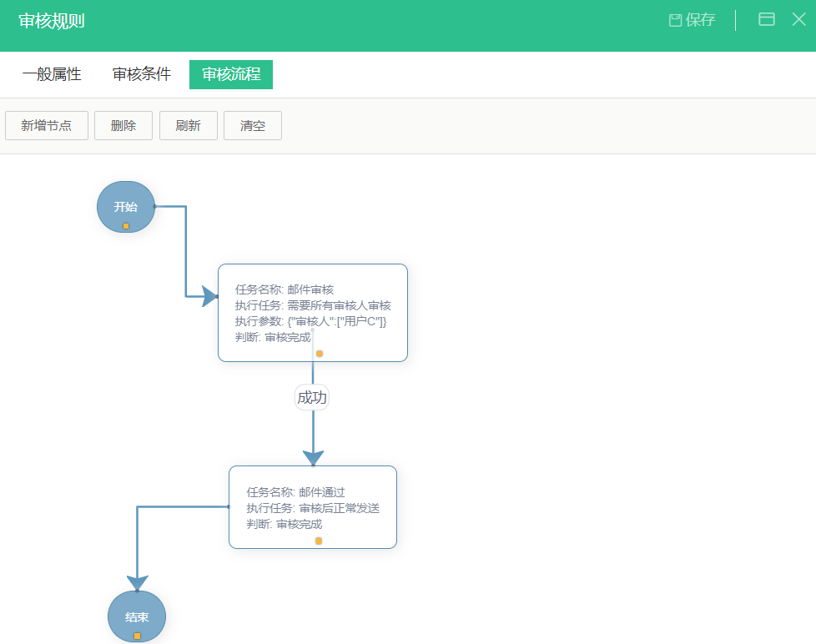This screenshot has width=816, height=644.
Task: Click the 清空 button
Action: coord(253,125)
